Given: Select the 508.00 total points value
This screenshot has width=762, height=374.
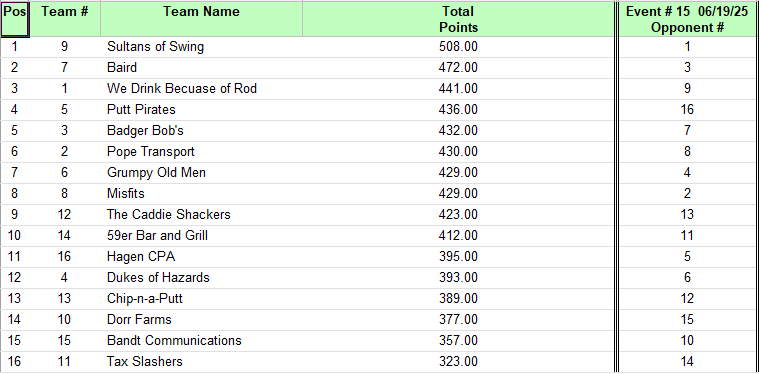Looking at the screenshot, I should coord(458,47).
